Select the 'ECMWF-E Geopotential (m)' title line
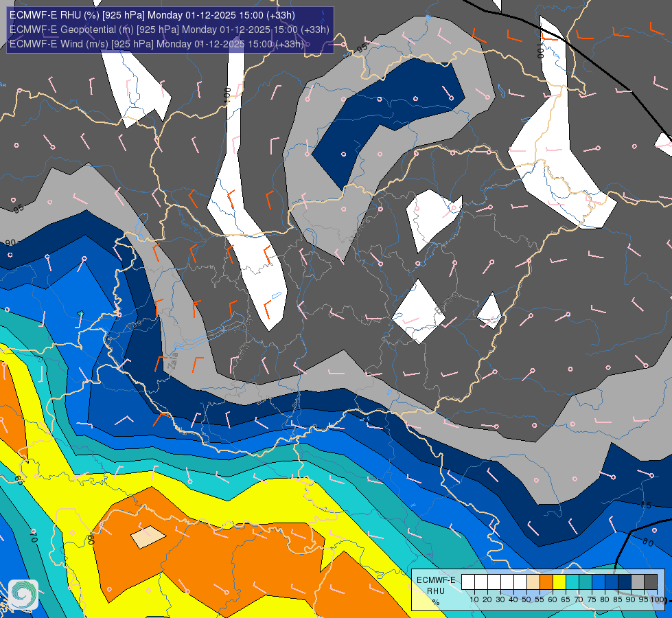 pyautogui.click(x=170, y=30)
